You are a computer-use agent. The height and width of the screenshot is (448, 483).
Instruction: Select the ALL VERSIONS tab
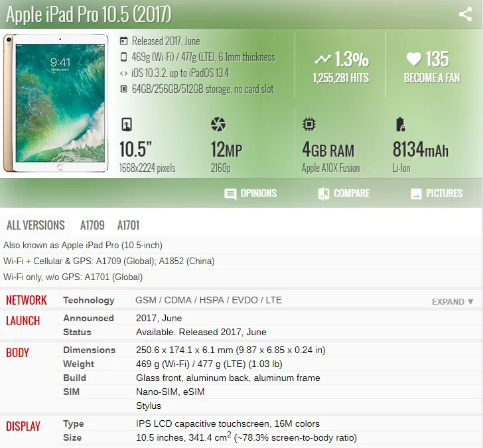pos(36,225)
